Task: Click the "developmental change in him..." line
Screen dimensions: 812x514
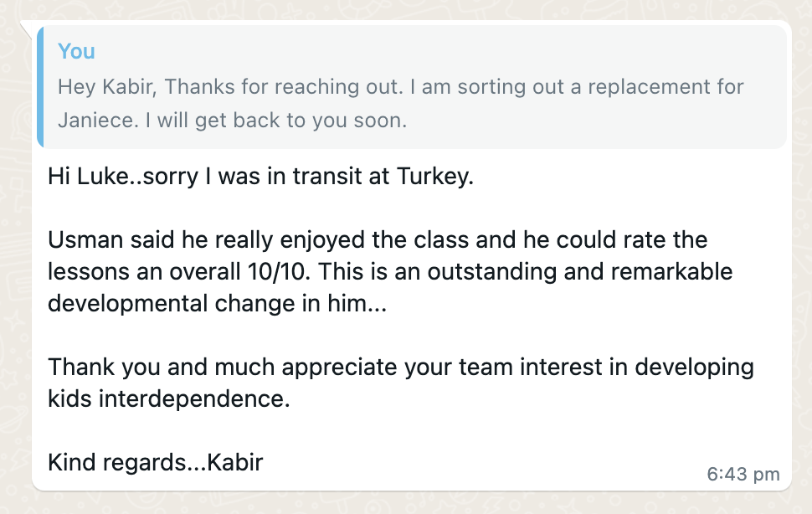Action: click(217, 304)
